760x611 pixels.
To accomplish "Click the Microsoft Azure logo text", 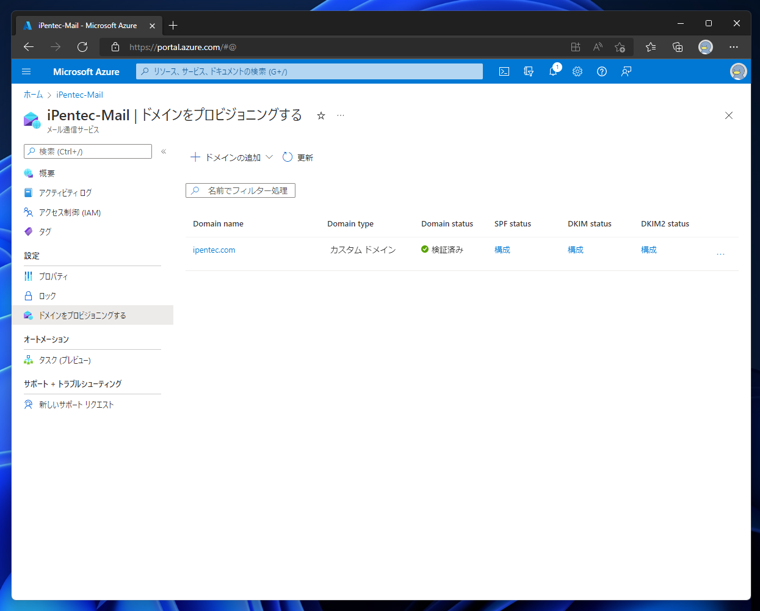I will tap(86, 72).
